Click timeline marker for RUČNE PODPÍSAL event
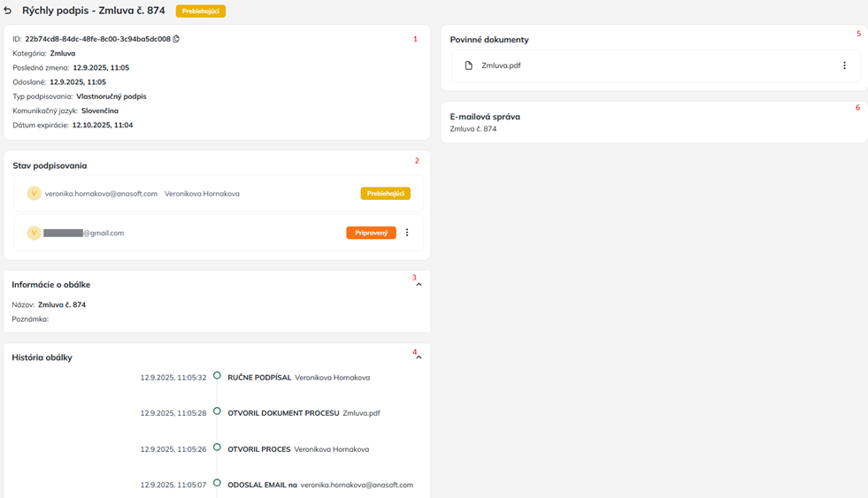868x498 pixels. (x=217, y=376)
